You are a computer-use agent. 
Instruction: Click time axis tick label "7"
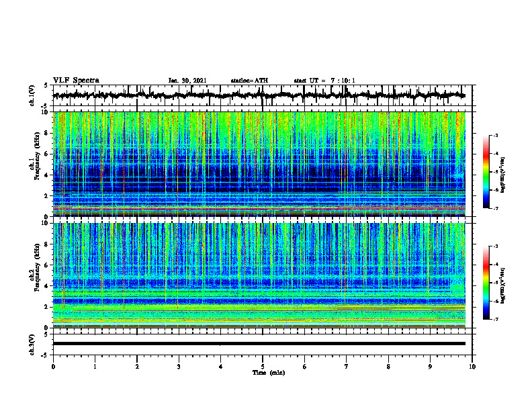click(347, 367)
